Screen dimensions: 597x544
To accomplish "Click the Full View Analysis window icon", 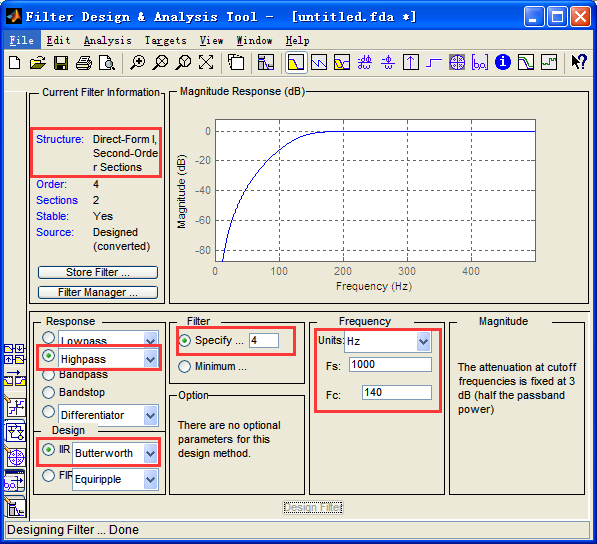I will pyautogui.click(x=236, y=62).
